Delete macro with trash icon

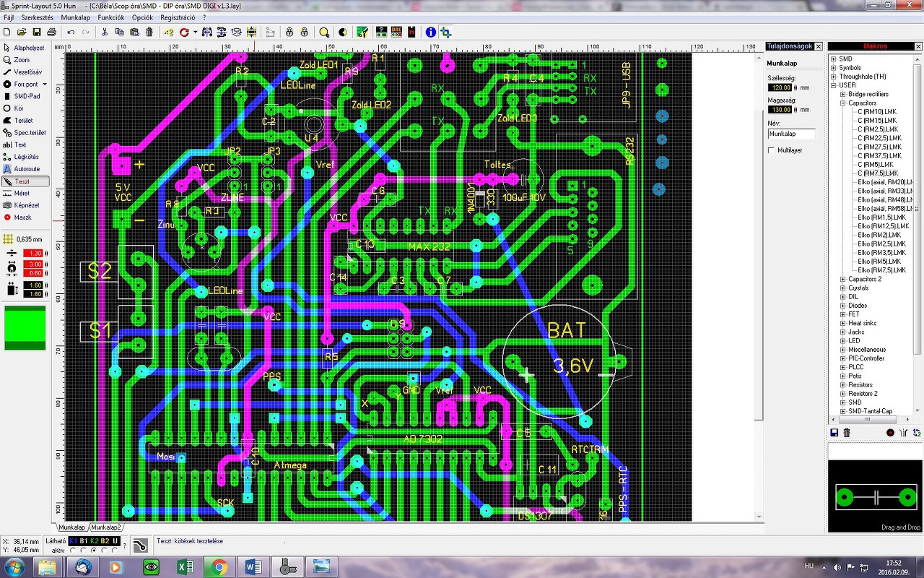pyautogui.click(x=847, y=432)
